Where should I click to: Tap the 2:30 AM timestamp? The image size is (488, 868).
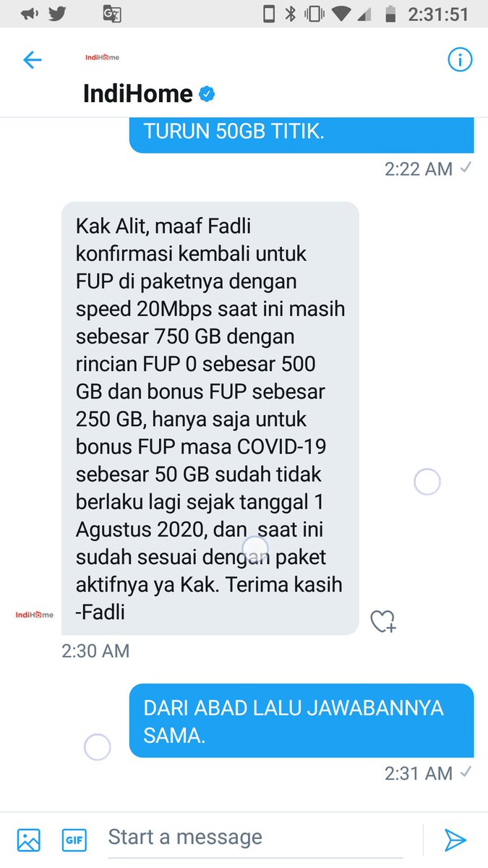point(95,651)
